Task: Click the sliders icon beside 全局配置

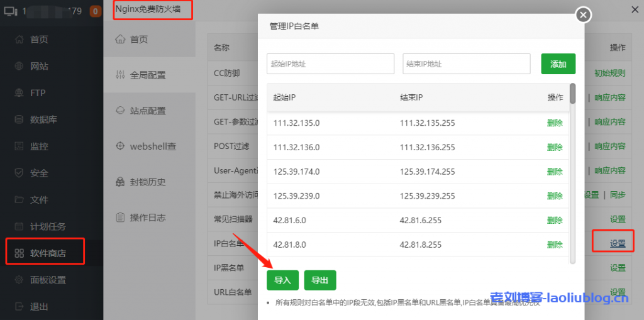Action: tap(120, 75)
